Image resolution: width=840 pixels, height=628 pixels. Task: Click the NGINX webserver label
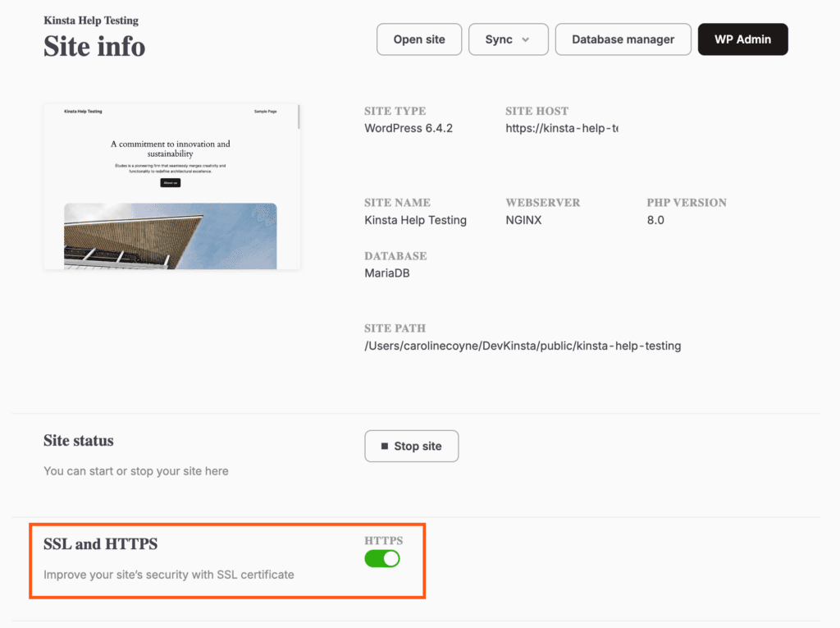[x=523, y=220]
